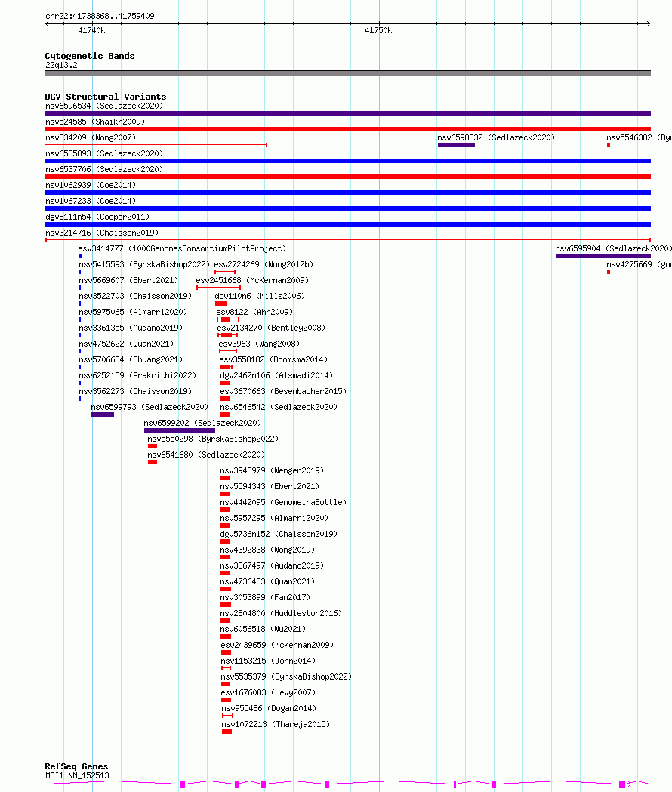Open the nsv5594343 (Ebert2021) variant
The height and width of the screenshot is (792, 672).
[270, 486]
